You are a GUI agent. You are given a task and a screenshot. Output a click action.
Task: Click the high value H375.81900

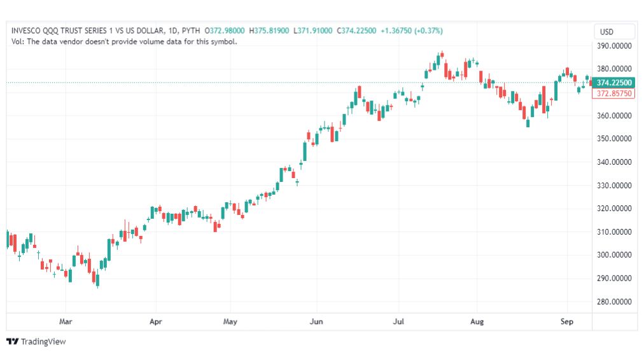[x=269, y=31]
